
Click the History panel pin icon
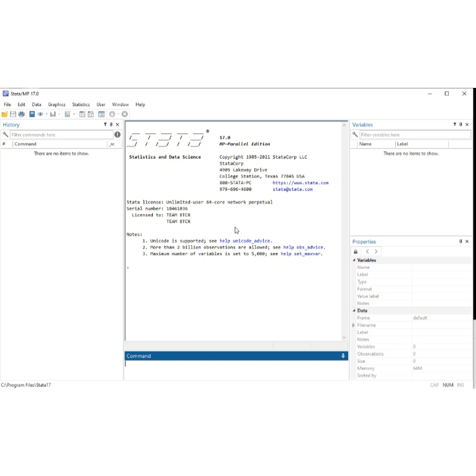111,124
